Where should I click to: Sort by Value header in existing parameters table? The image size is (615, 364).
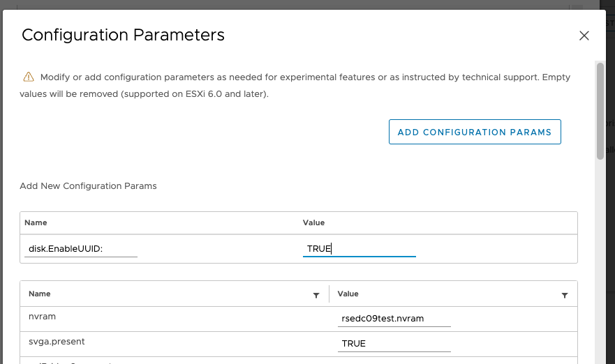(x=348, y=294)
